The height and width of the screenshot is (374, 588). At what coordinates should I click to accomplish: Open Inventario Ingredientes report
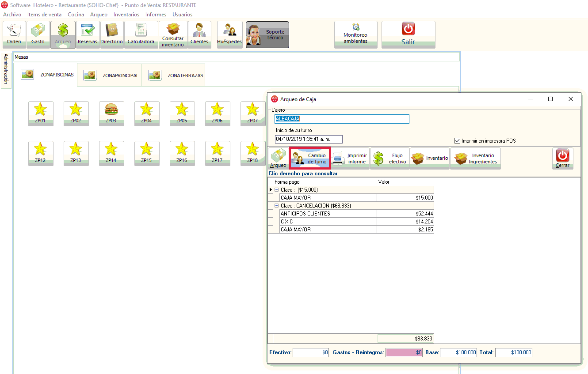pyautogui.click(x=475, y=159)
